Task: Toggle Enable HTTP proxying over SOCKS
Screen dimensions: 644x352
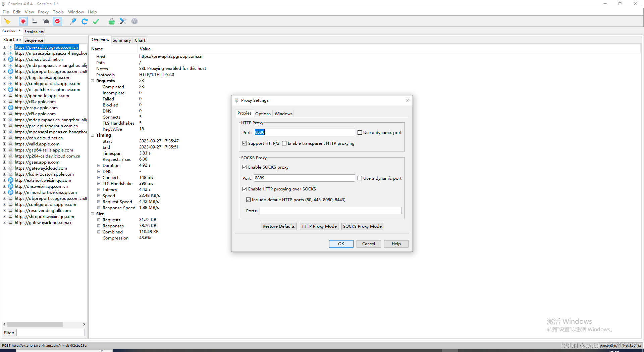Action: point(245,189)
